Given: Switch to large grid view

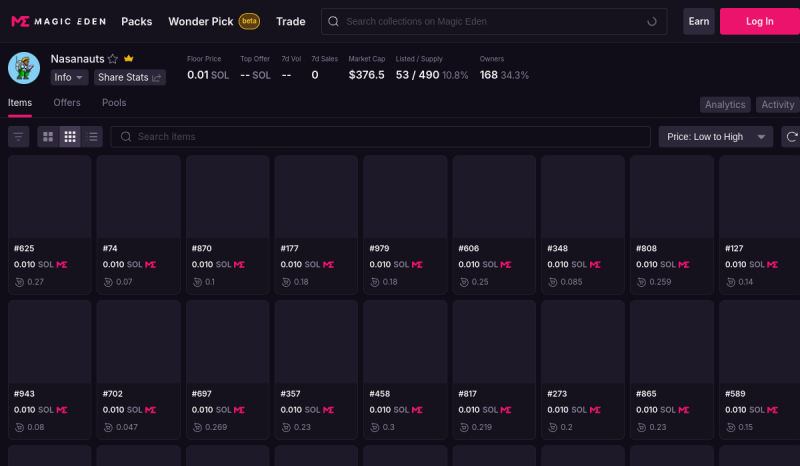Looking at the screenshot, I should coord(48,137).
